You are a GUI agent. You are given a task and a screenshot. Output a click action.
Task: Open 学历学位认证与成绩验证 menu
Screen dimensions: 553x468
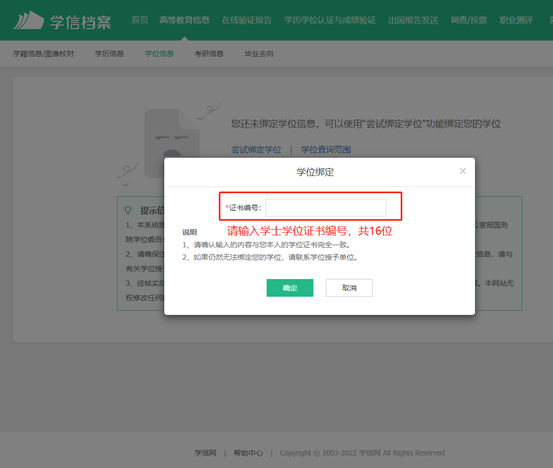click(330, 20)
